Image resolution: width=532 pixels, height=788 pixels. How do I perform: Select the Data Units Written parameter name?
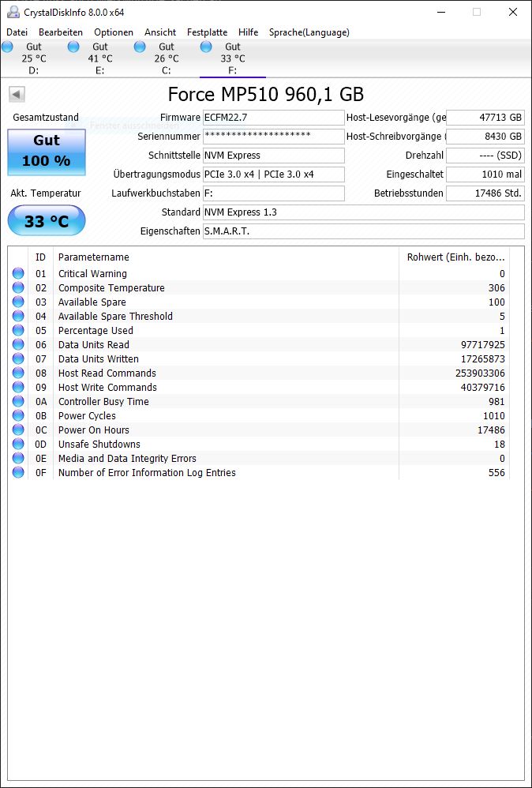[x=99, y=358]
